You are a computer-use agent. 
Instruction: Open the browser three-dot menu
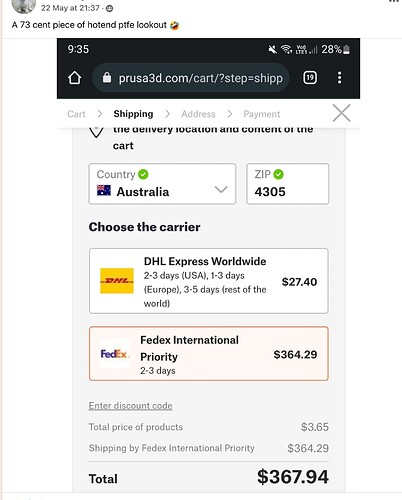(x=339, y=78)
